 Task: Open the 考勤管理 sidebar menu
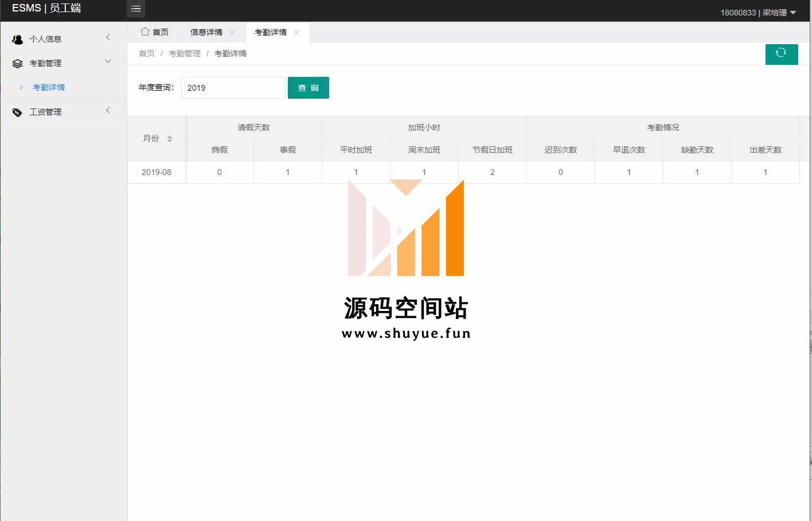64,63
